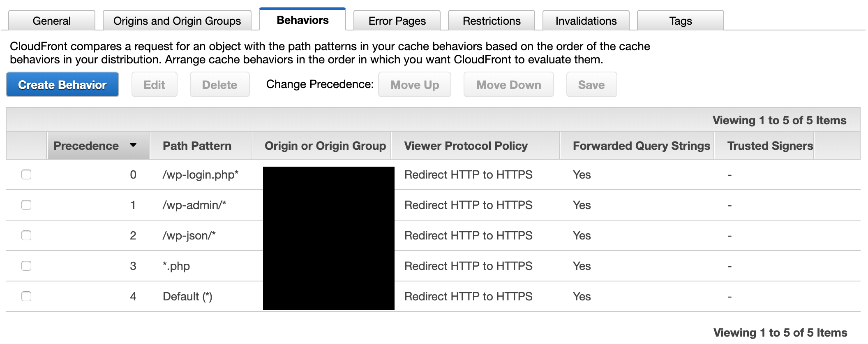Viewport: 868px width, 344px height.
Task: Select the *.php behavior checkbox
Action: (26, 266)
